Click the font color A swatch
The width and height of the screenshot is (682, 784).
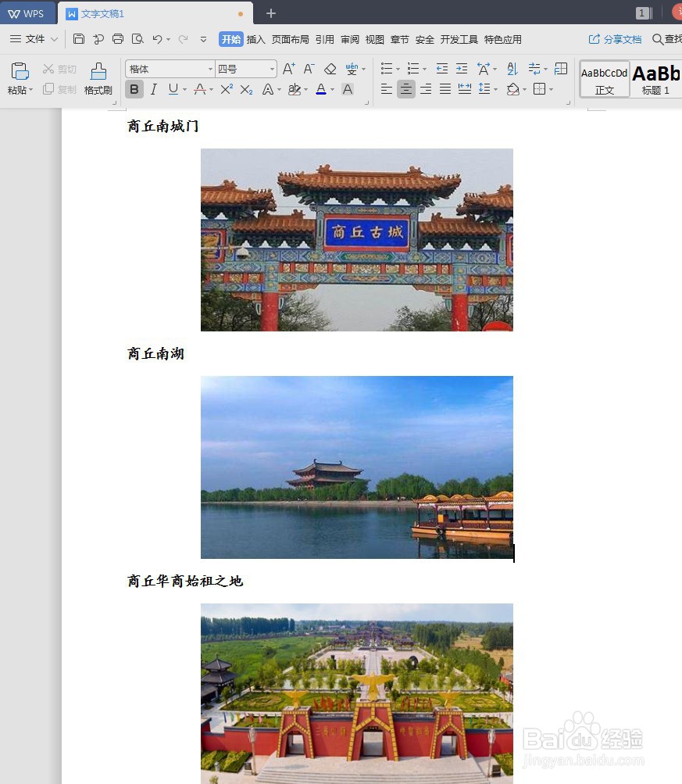tap(321, 90)
